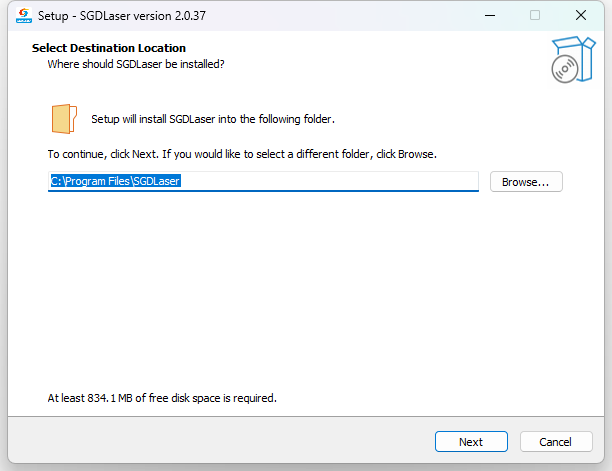Image resolution: width=612 pixels, height=471 pixels.
Task: Click 'At least 834.1 MB of free disk space' text
Action: pyautogui.click(x=162, y=398)
